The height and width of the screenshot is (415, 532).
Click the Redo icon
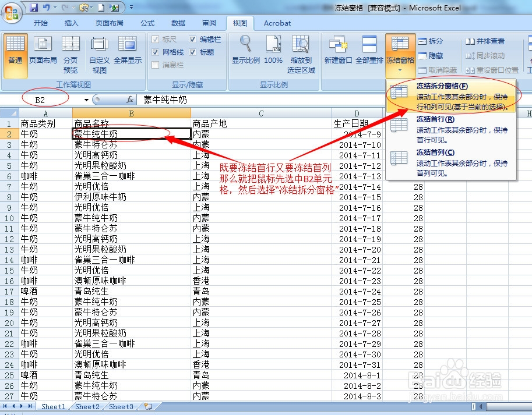[x=65, y=7]
